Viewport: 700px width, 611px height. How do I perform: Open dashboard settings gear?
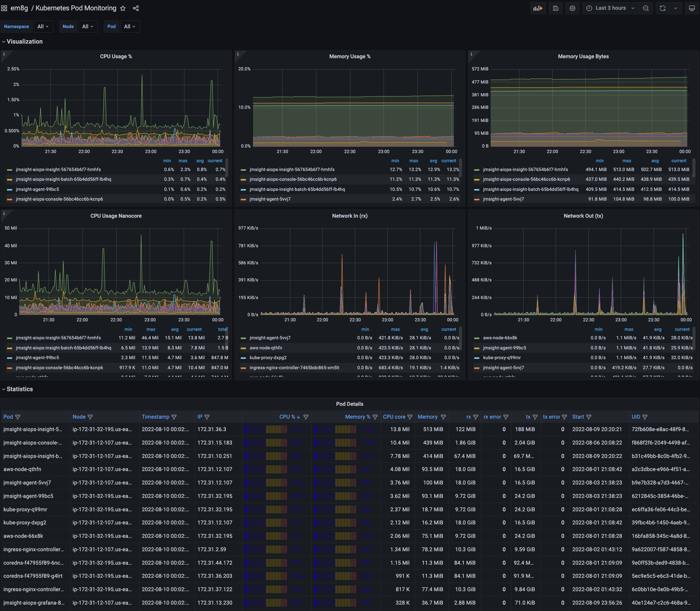point(573,8)
